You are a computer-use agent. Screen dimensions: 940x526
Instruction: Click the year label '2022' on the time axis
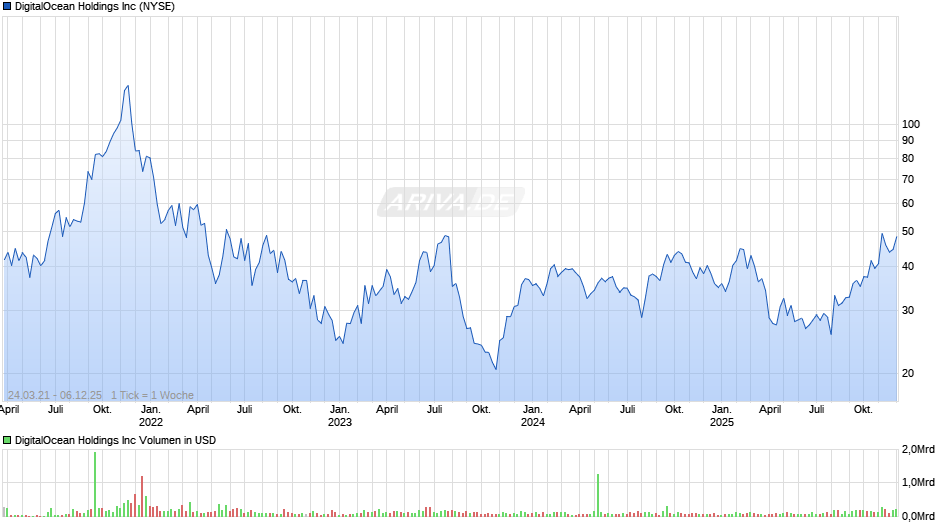tap(150, 422)
